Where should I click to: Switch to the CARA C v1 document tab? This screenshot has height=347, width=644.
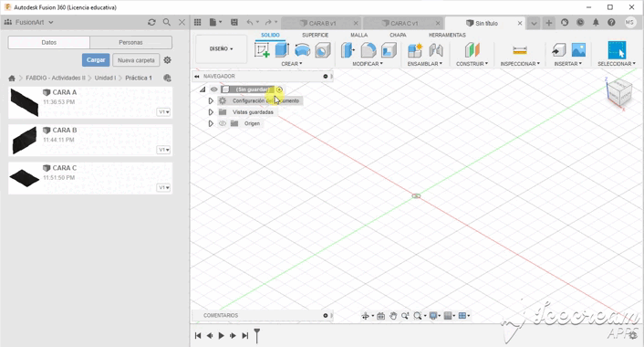point(403,24)
